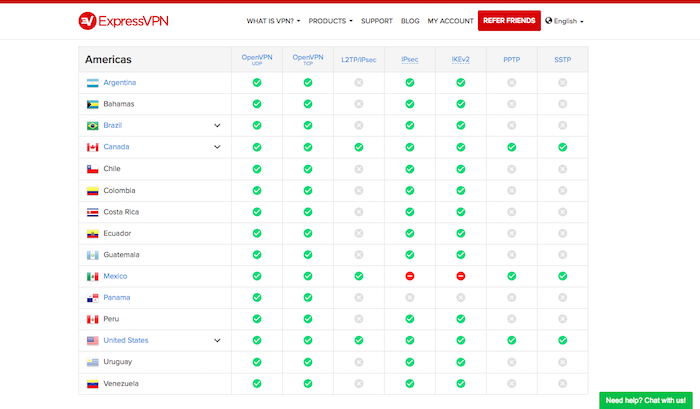The image size is (700, 409).
Task: Expand the United States server locations
Action: (217, 340)
